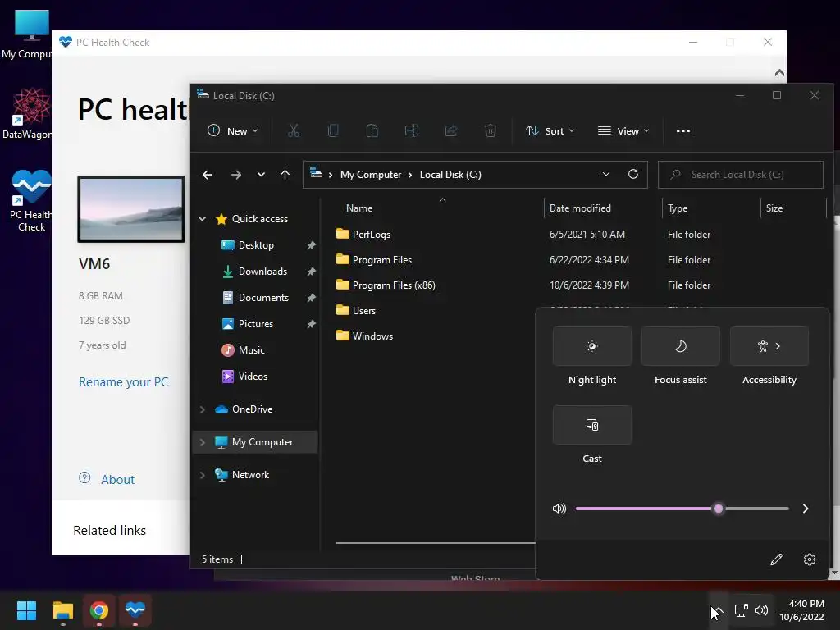Expand recent locations chevron
Viewport: 840px width, 630px height.
[261, 175]
